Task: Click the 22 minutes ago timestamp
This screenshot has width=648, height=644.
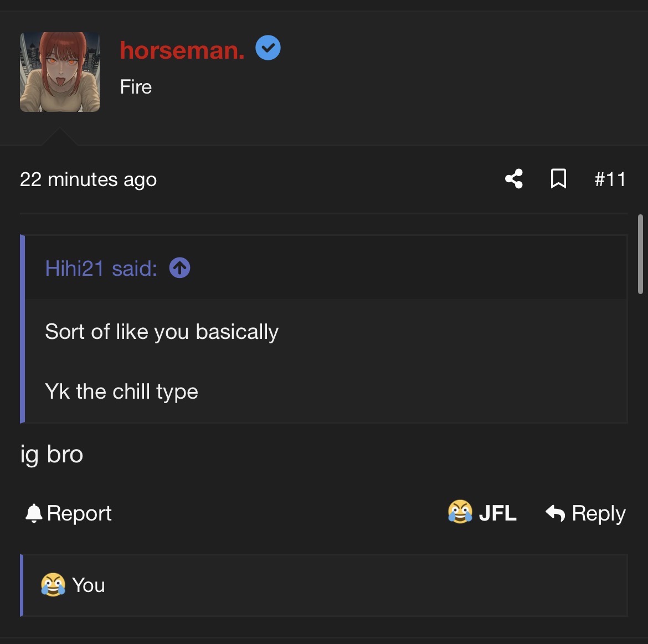Action: point(89,180)
